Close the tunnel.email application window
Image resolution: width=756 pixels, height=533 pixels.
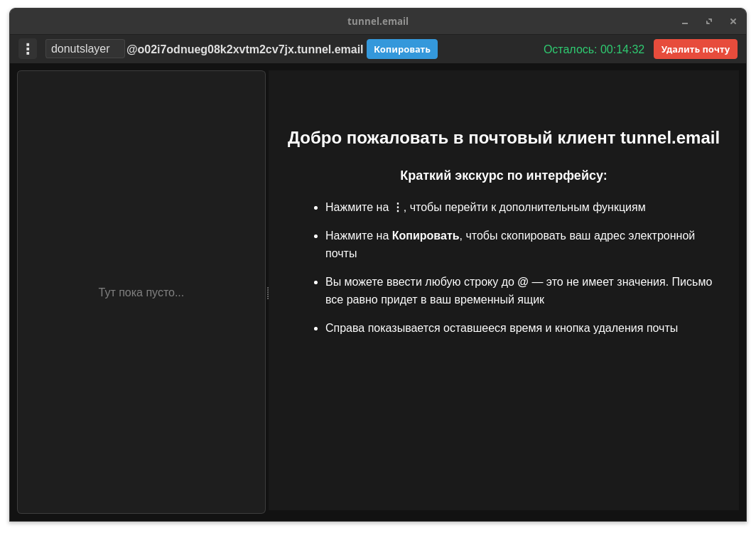pyautogui.click(x=733, y=21)
